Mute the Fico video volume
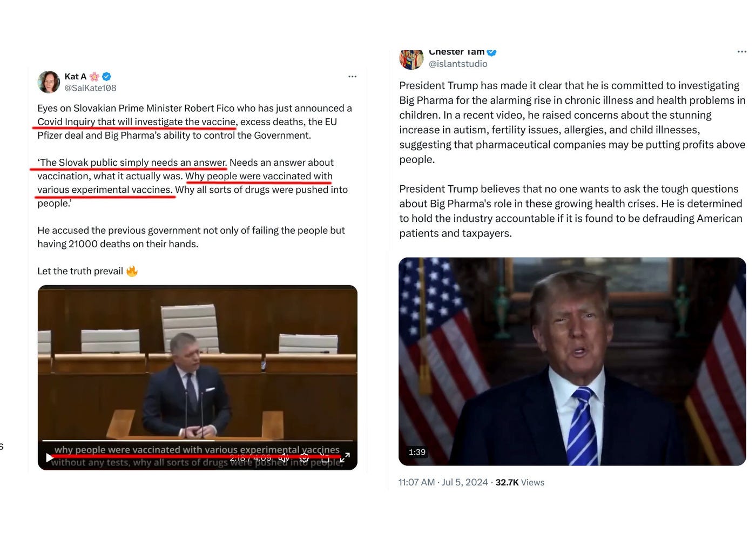756x540 pixels. click(283, 458)
